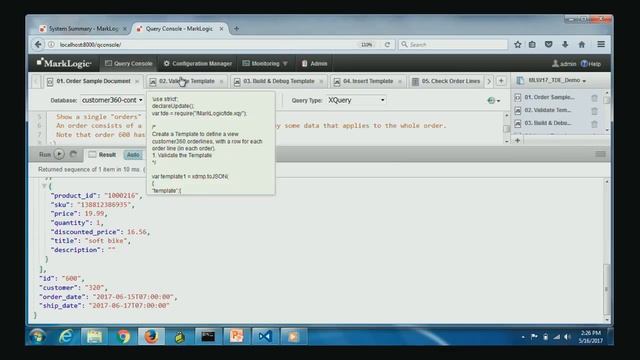
Task: Open the result panel menu lines icon
Action: tap(600, 154)
